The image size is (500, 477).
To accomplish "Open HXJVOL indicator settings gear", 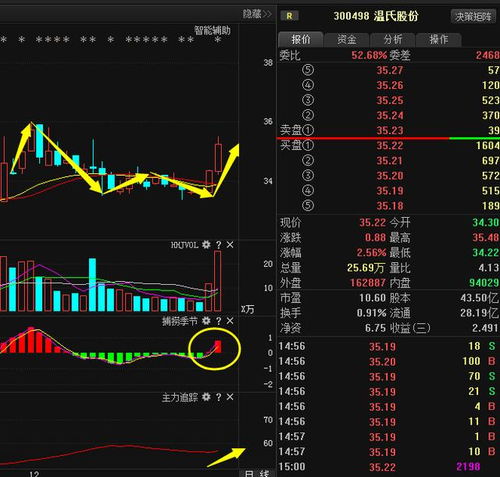I will (206, 245).
